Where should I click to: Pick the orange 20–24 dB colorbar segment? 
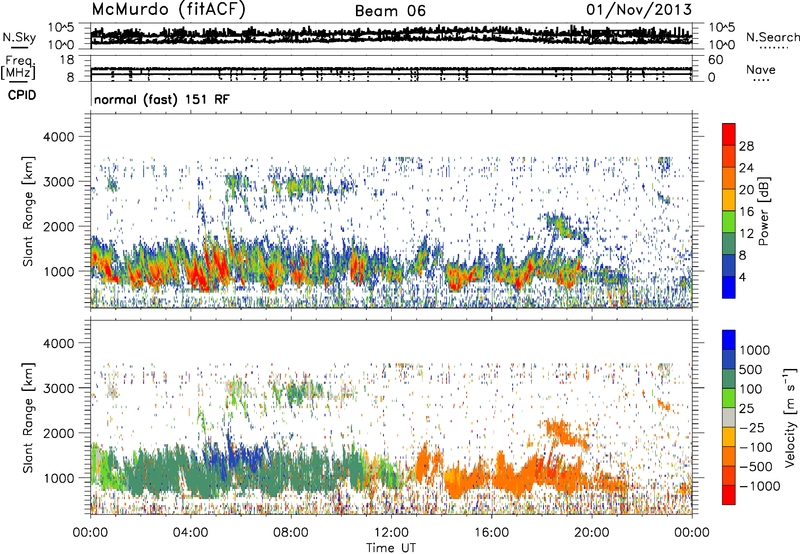[729, 179]
